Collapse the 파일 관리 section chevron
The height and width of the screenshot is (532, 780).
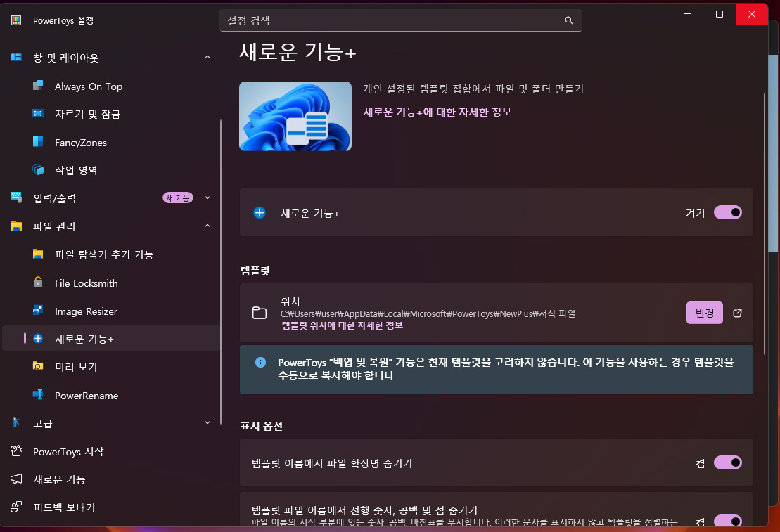click(x=207, y=226)
